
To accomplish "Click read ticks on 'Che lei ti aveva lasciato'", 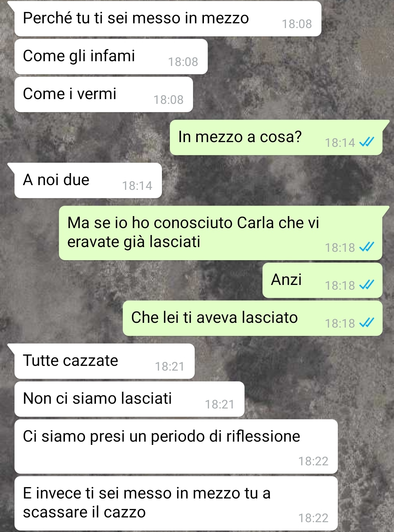I will tap(367, 323).
